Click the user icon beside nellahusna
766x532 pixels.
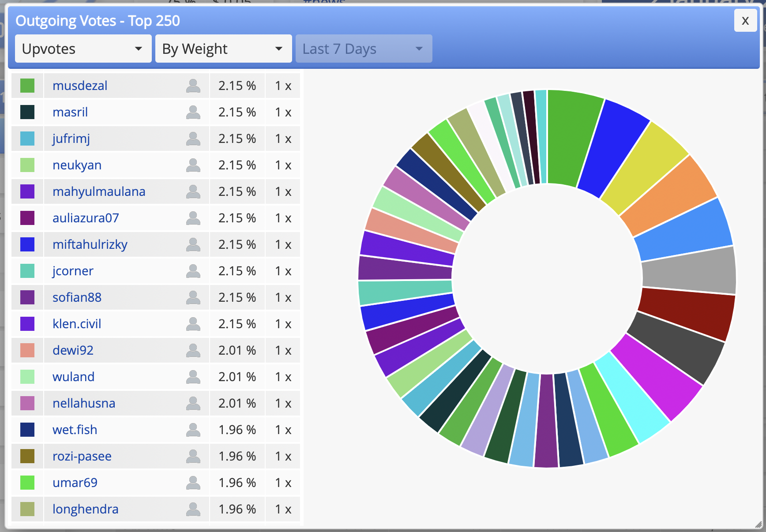[x=193, y=403]
